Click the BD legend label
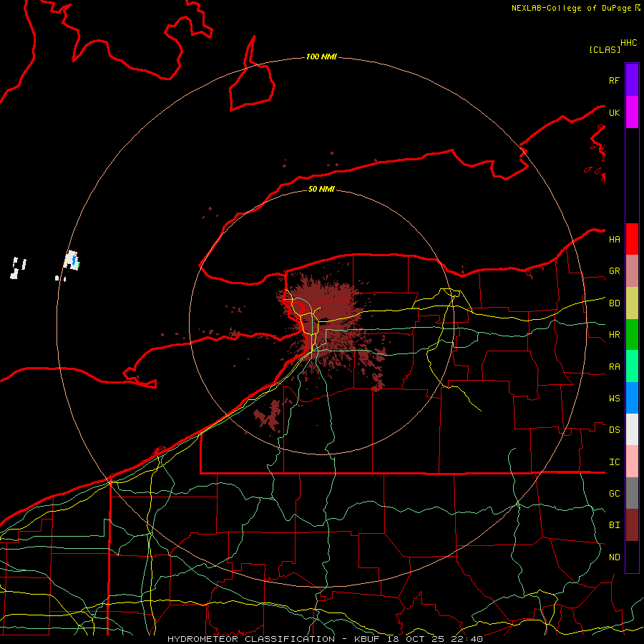644x644 pixels. 614,303
